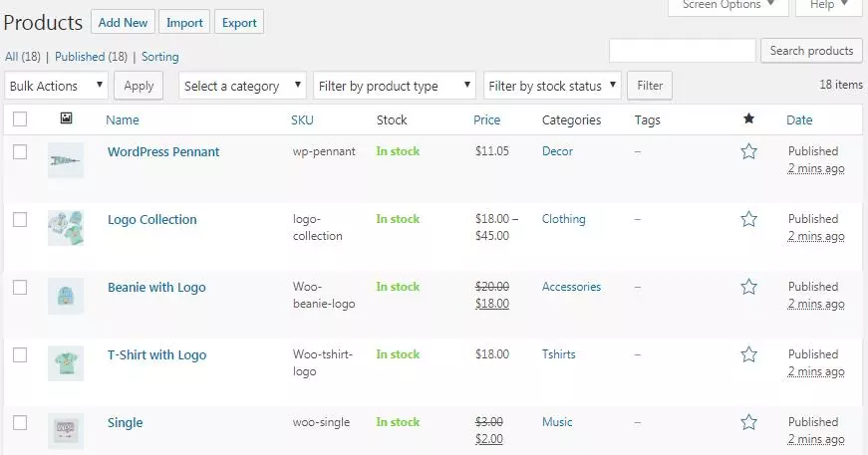Toggle featured star for T-Shirt with Logo

(748, 353)
